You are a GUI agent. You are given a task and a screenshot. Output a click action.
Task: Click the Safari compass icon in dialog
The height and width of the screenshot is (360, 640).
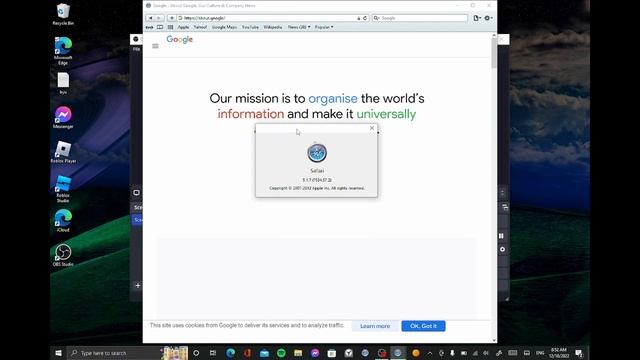(317, 153)
